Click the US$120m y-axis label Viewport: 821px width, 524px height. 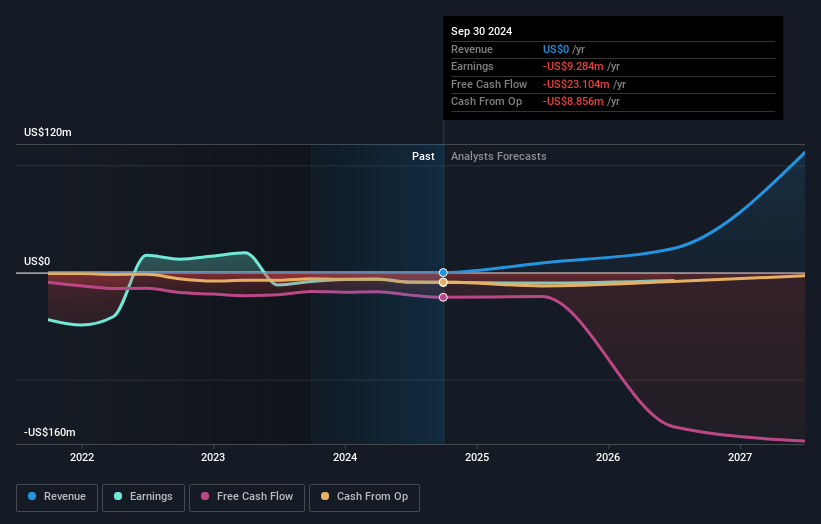48,132
